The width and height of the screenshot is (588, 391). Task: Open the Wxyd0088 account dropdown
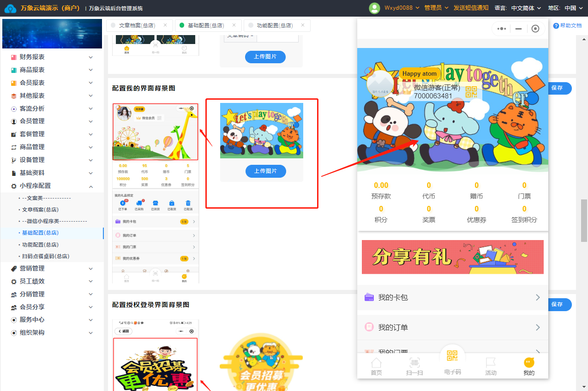[x=402, y=8]
